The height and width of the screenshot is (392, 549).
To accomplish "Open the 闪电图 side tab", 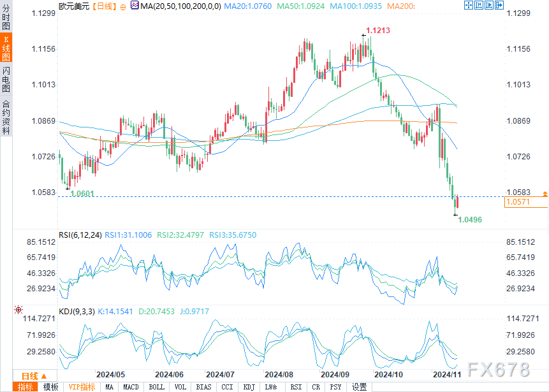I will point(6,80).
